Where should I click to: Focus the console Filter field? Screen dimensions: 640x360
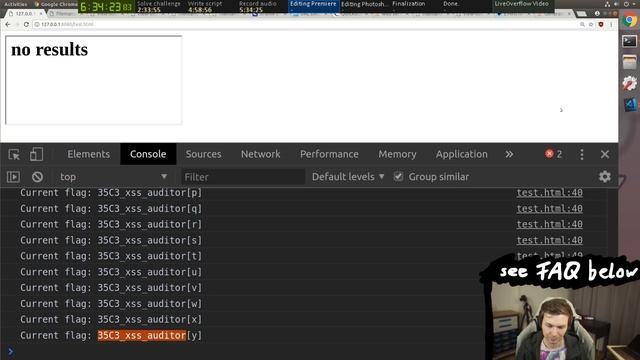click(x=243, y=177)
